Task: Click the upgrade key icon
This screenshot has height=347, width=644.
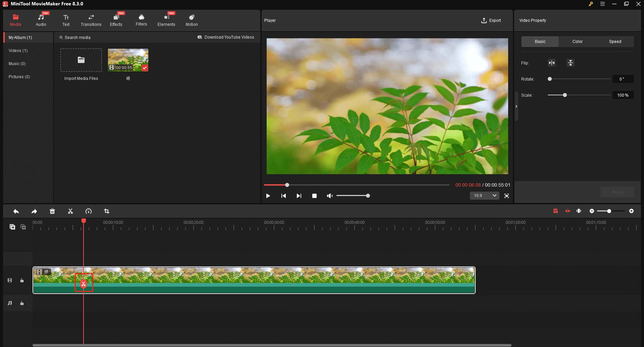Action: (x=591, y=4)
